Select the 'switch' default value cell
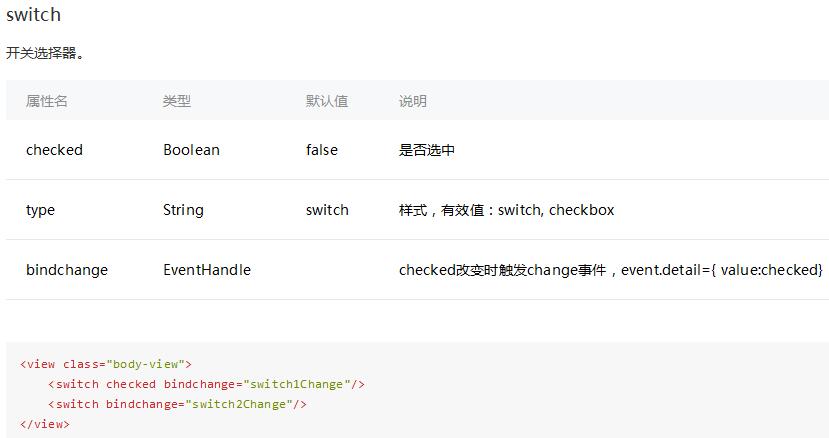 [327, 210]
